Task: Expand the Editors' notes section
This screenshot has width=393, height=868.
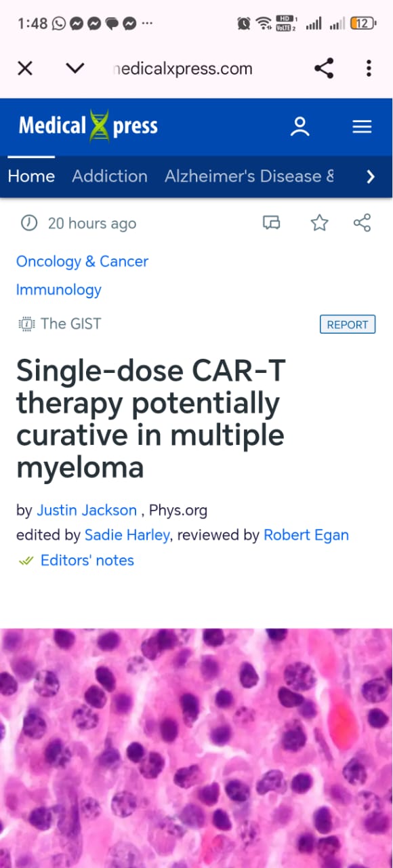Action: point(87,560)
